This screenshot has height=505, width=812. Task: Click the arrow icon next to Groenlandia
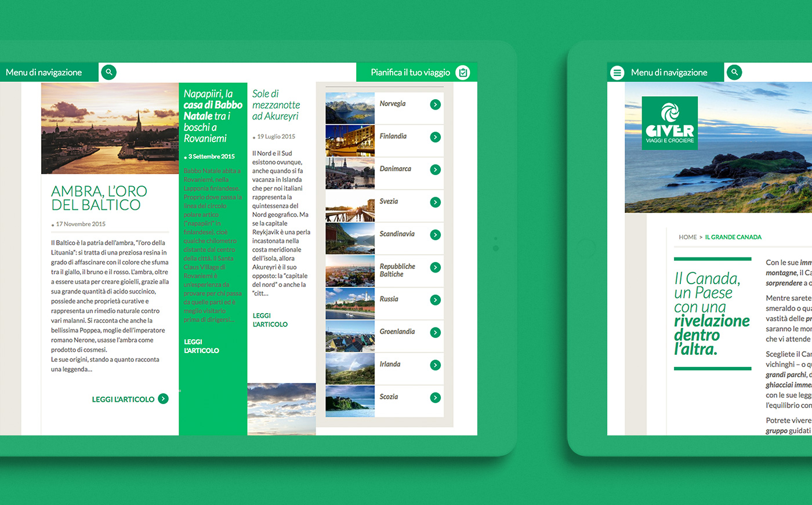tap(435, 332)
